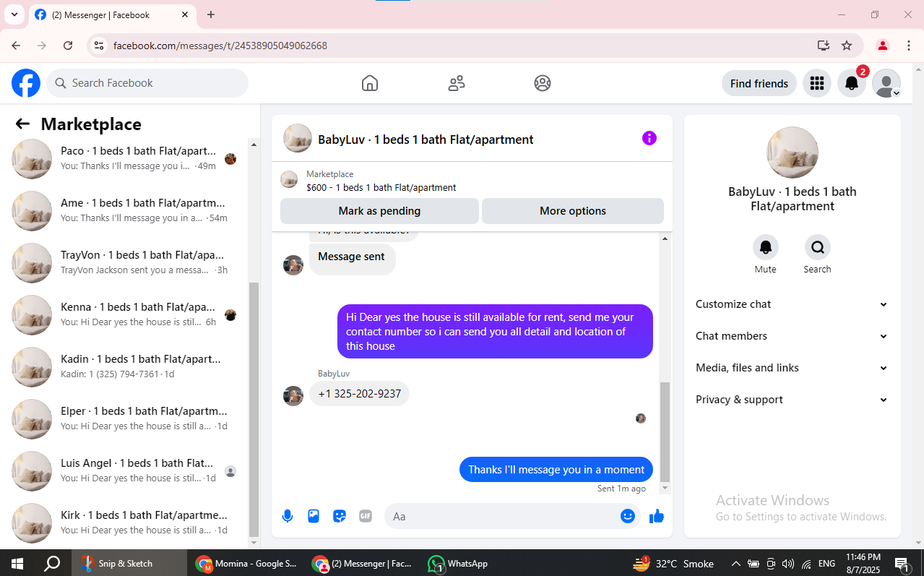Click the phone number +1 325-202-9237

coord(360,394)
